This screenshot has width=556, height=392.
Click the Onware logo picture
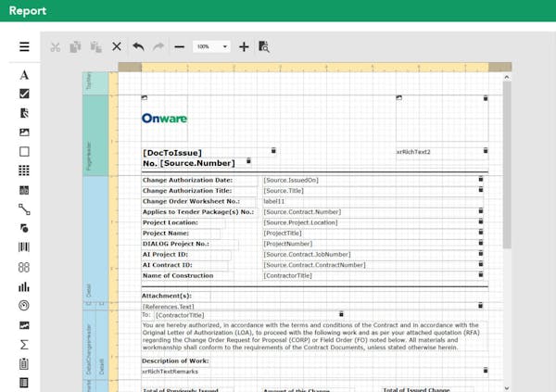coord(164,119)
